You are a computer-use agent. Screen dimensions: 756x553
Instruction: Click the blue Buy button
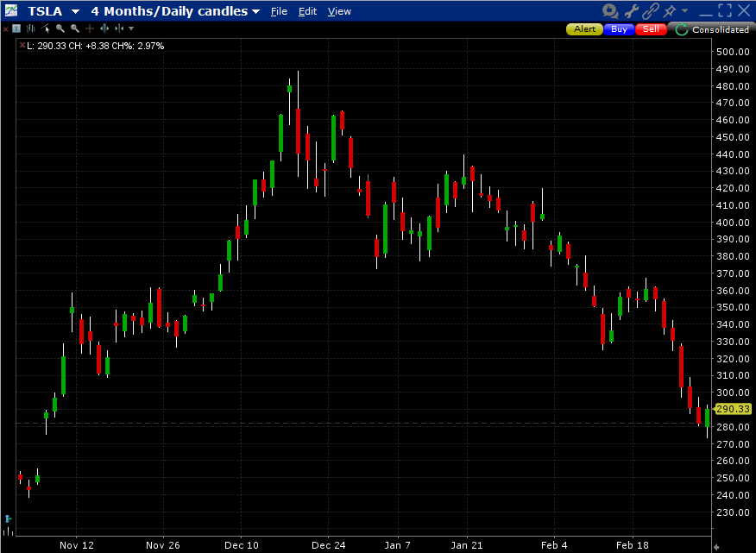(x=619, y=29)
